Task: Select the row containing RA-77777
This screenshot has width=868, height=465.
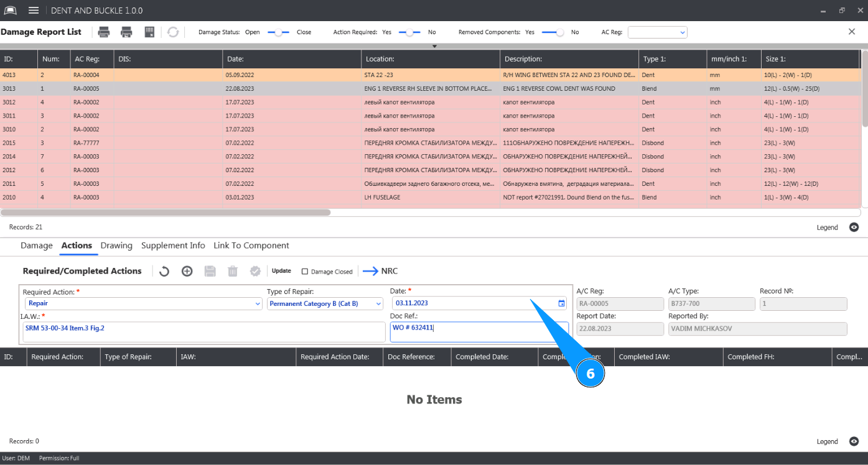Action: pos(431,143)
